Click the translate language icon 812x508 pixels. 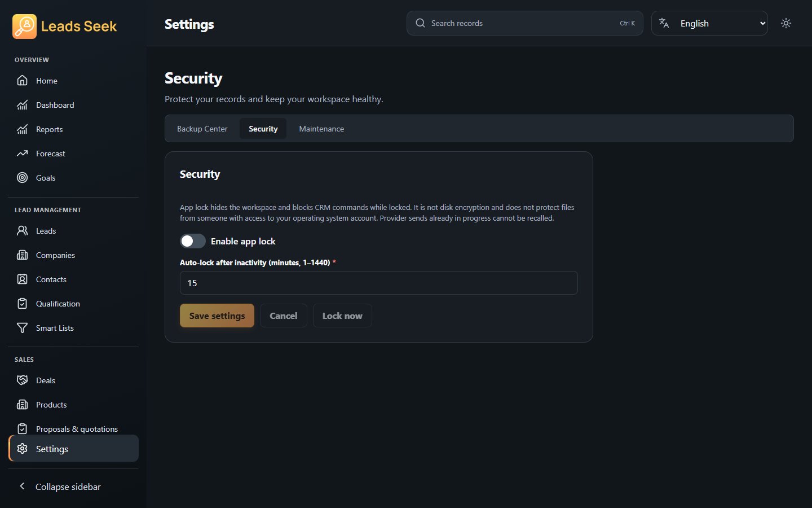664,23
